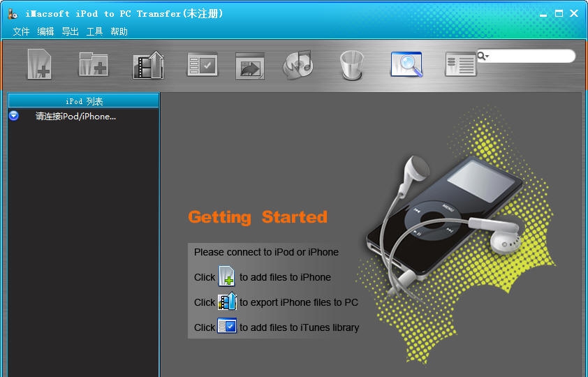Click iTunes library icon in Getting Started

pyautogui.click(x=227, y=325)
